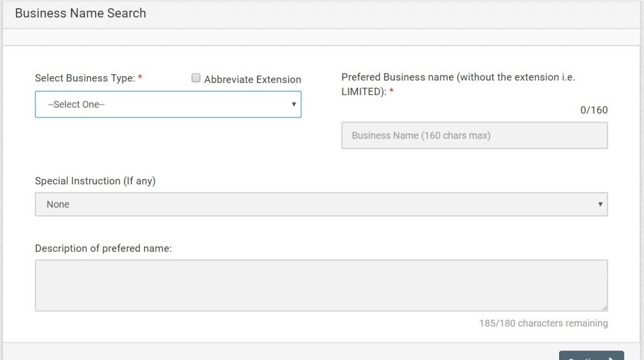Click the red asterisk beside Select Business Type
This screenshot has height=360, width=644.
140,78
